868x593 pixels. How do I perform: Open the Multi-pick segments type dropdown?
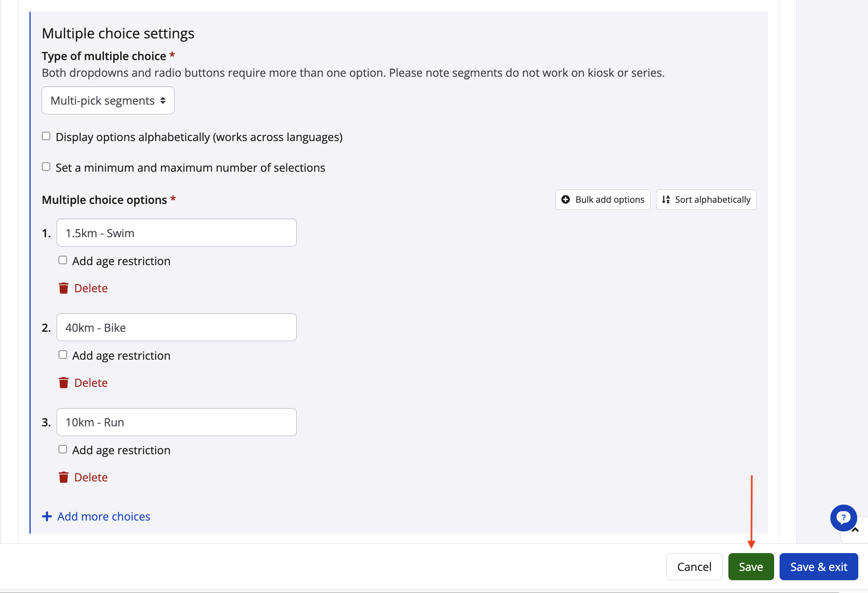[108, 101]
